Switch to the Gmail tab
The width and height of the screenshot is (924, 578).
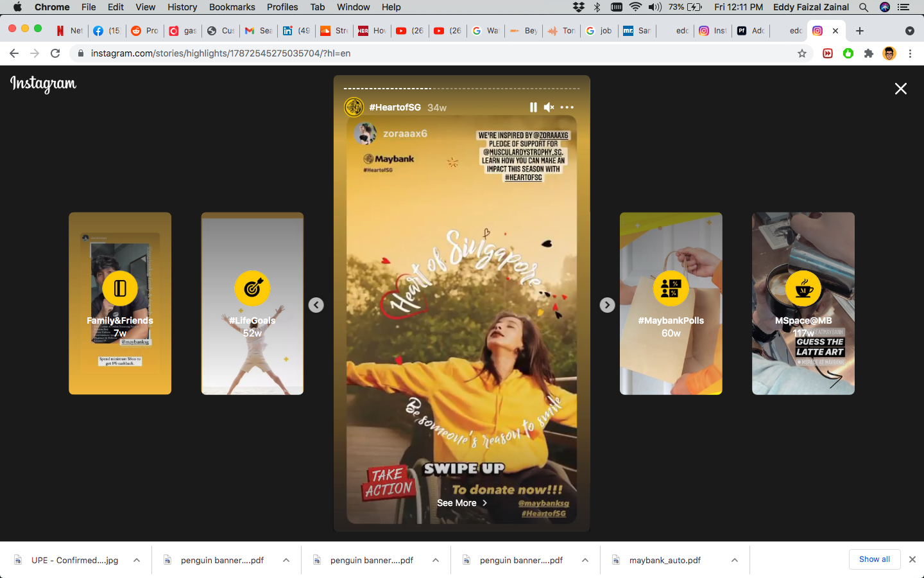click(259, 31)
